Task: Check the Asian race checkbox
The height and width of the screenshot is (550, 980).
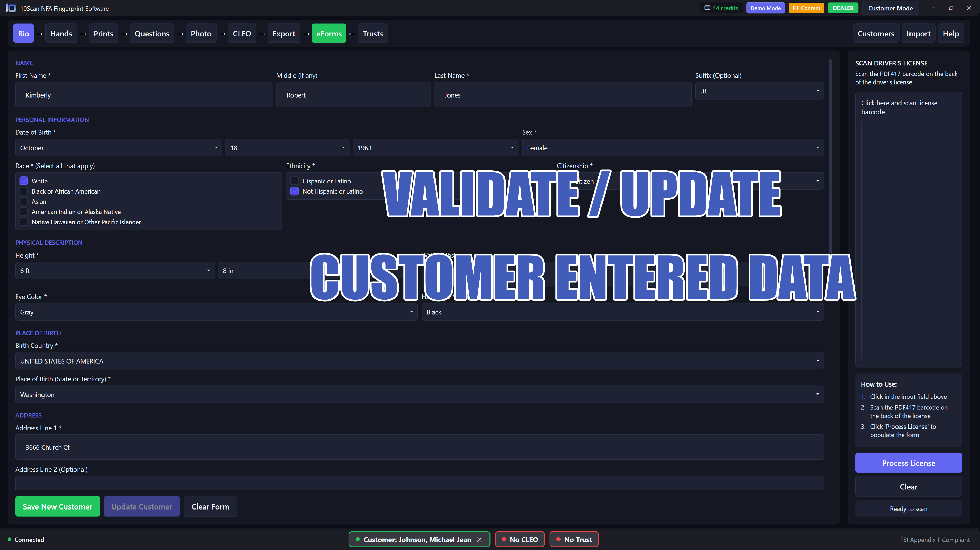Action: click(24, 201)
